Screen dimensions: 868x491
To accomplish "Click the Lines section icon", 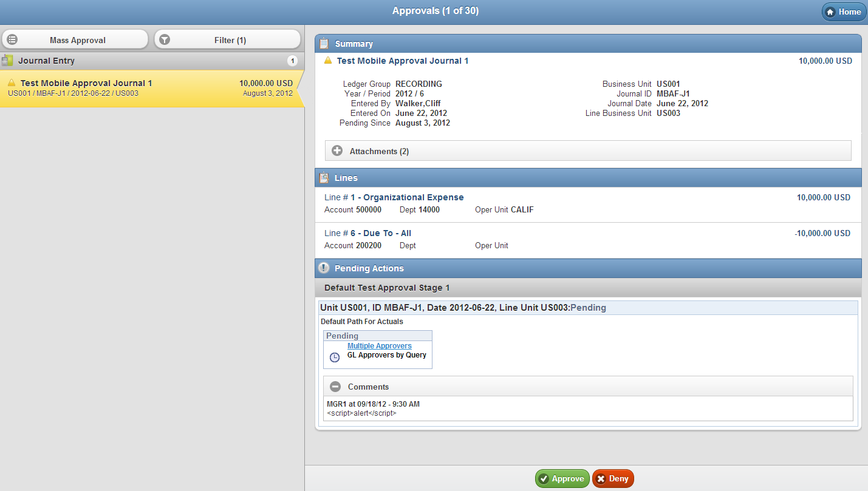I will (x=324, y=178).
